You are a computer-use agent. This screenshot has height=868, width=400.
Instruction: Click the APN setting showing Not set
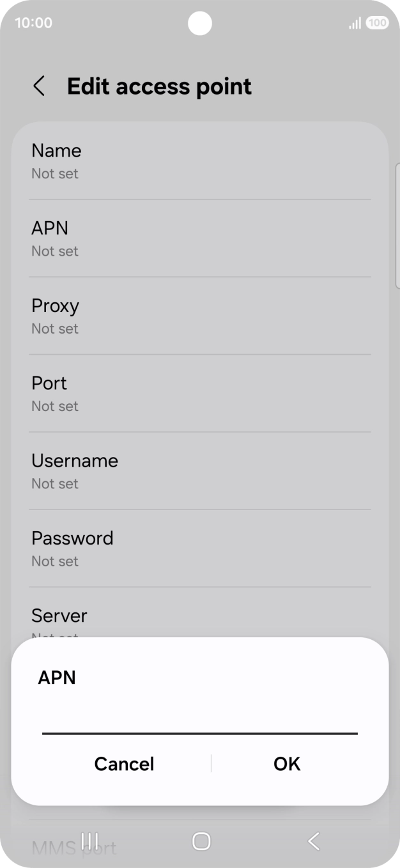200,238
